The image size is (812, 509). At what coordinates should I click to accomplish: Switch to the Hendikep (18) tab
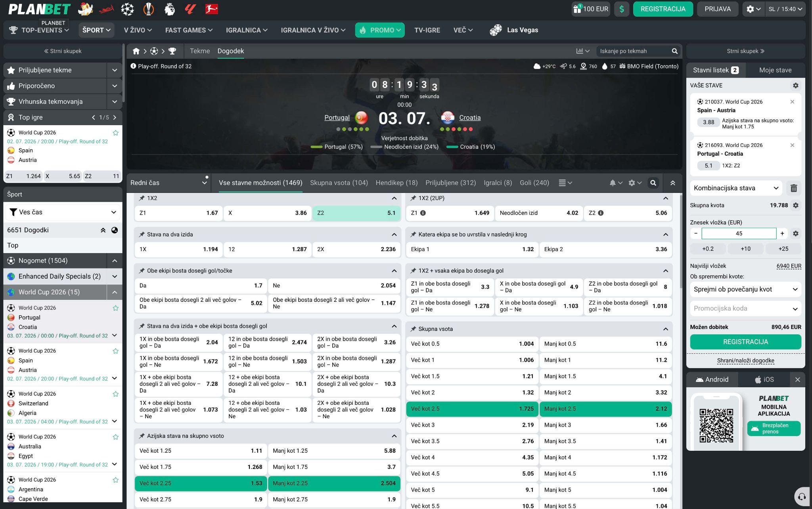coord(396,183)
